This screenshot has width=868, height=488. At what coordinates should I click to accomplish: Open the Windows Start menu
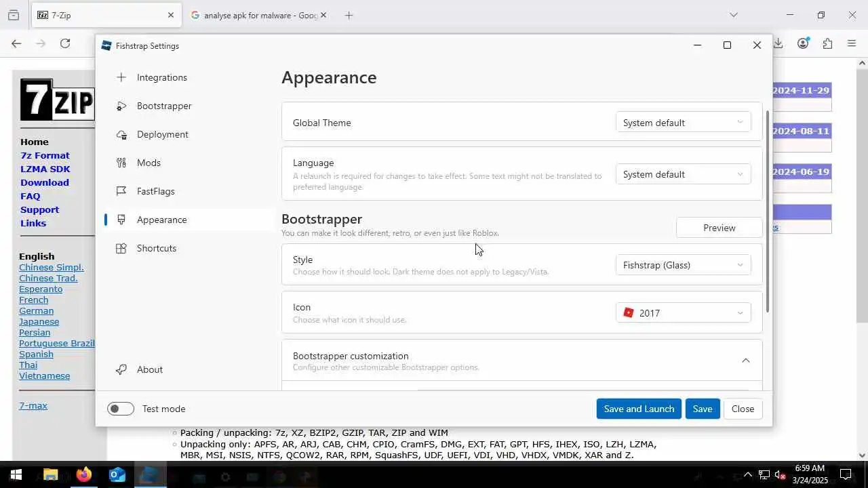16,474
